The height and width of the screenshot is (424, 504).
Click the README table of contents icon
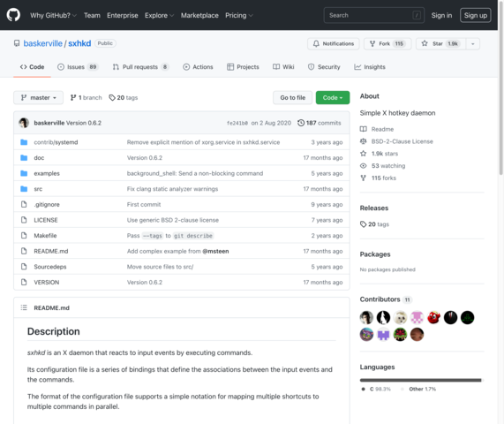tap(24, 308)
